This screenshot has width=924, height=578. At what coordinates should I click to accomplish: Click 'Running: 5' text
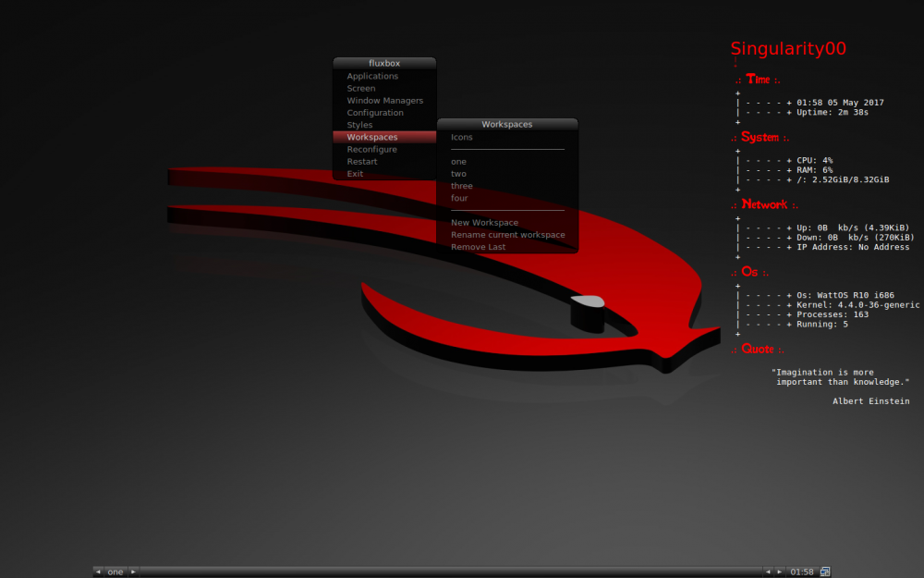tap(822, 325)
